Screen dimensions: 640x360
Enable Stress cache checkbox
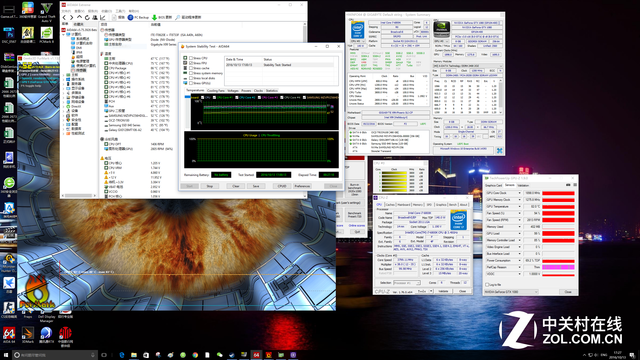191,68
